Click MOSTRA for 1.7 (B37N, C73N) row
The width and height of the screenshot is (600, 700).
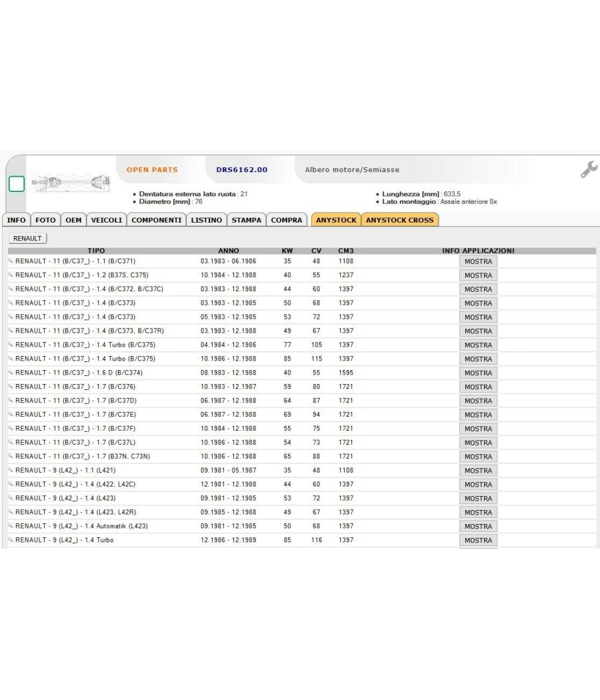(x=478, y=457)
